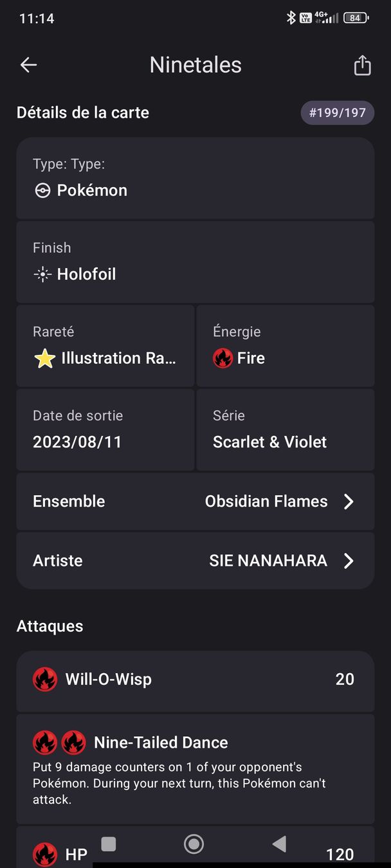Viewport: 391px width, 868px height.
Task: Tap the Fire energy icon beside Fire
Action: [x=223, y=358]
